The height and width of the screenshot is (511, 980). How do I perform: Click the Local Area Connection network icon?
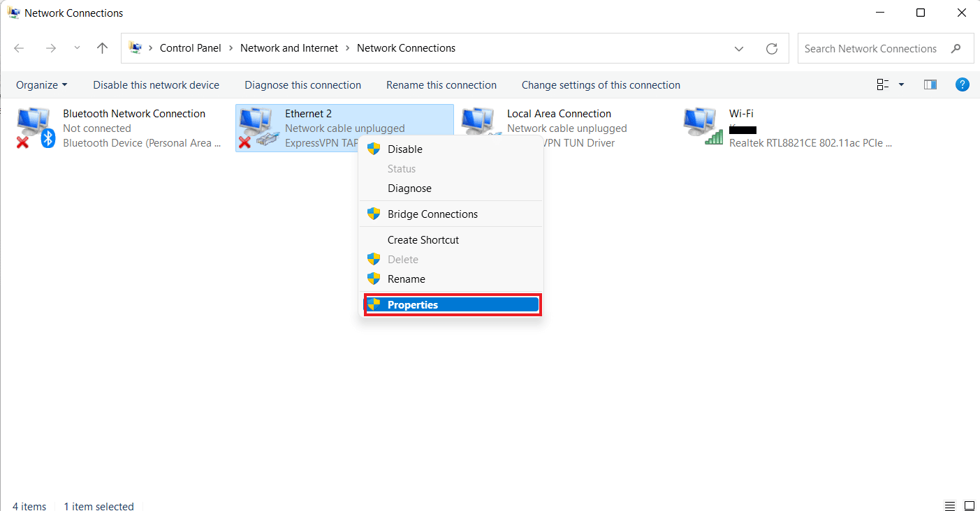[479, 122]
